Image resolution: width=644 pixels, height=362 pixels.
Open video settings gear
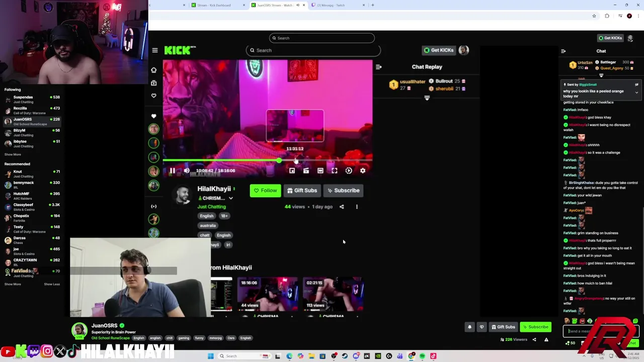click(x=363, y=170)
